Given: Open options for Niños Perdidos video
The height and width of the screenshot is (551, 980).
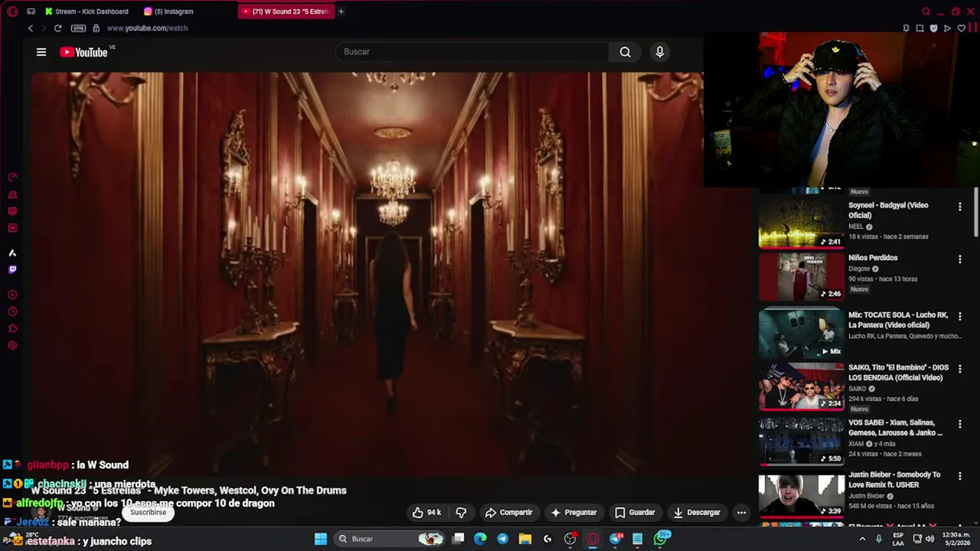Looking at the screenshot, I should click(x=959, y=259).
